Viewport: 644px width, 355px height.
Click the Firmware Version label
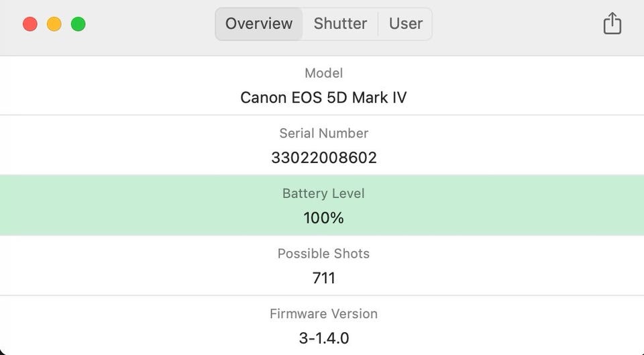click(323, 314)
